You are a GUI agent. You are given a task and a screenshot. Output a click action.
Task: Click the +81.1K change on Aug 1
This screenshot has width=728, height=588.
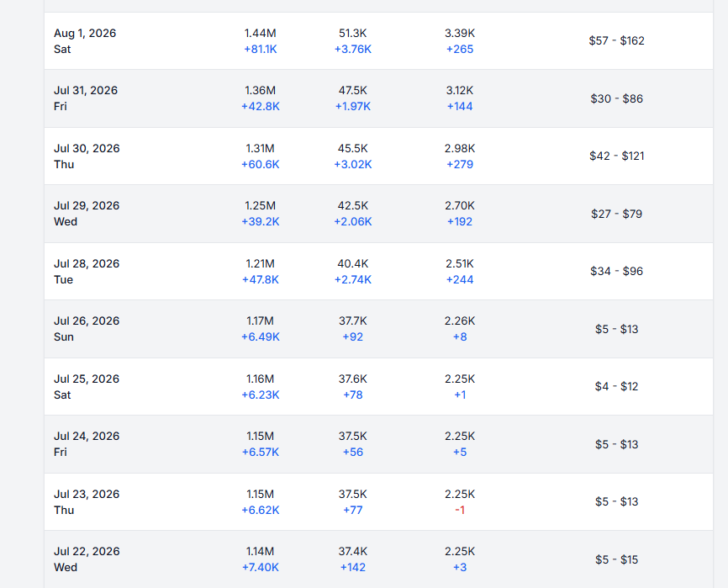(x=261, y=50)
